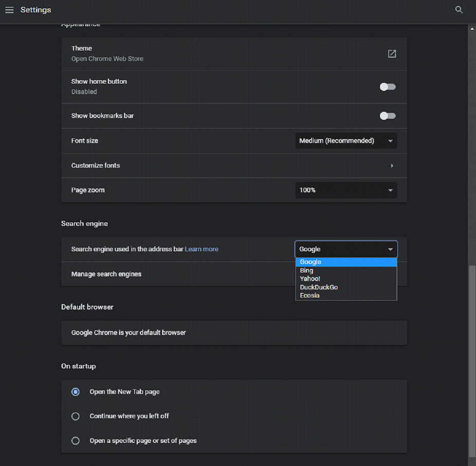This screenshot has width=476, height=466.
Task: Expand the Customize fonts arrow
Action: [392, 165]
